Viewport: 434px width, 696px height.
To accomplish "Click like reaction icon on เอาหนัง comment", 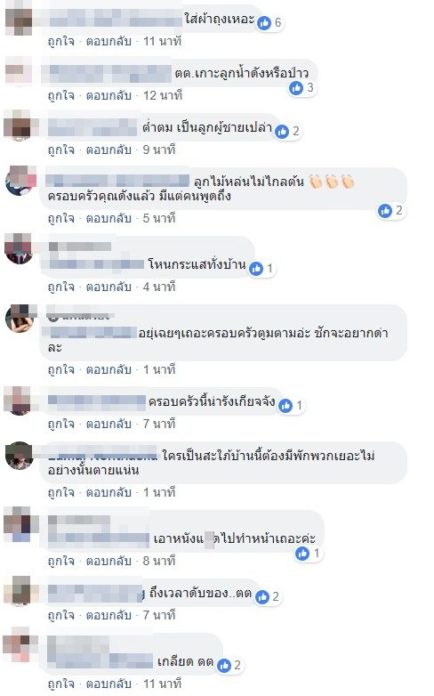I will click(x=303, y=553).
